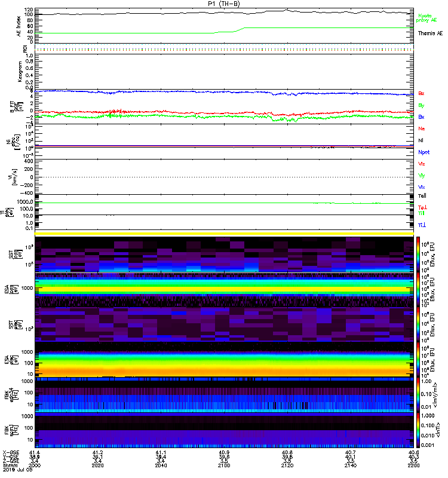Image resolution: width=448 pixels, height=478 pixels.
Task: Click the 2200 time tick label
Action: [413, 465]
